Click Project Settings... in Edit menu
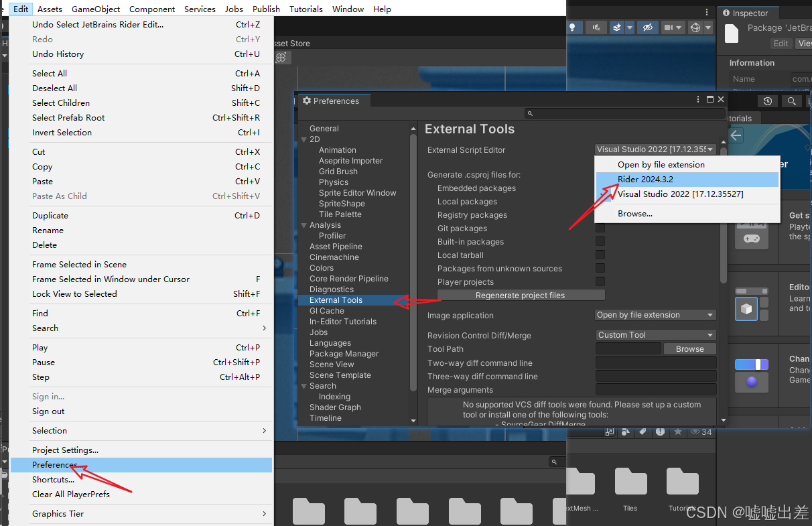This screenshot has width=812, height=526. (x=141, y=450)
